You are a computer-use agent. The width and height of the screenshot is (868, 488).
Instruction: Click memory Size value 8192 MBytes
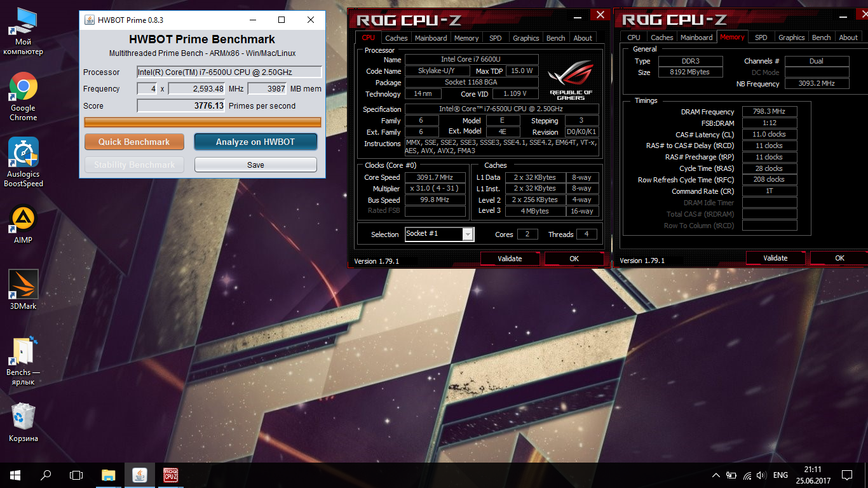coord(690,72)
